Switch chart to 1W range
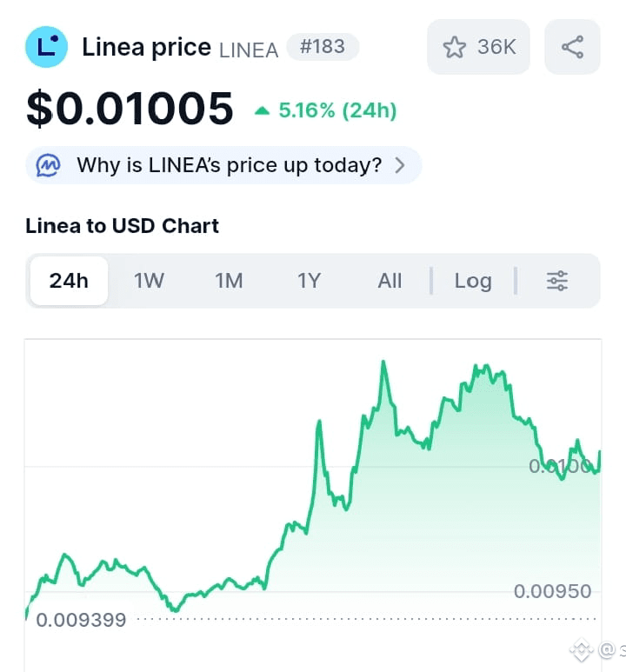The width and height of the screenshot is (626, 672). pyautogui.click(x=149, y=281)
